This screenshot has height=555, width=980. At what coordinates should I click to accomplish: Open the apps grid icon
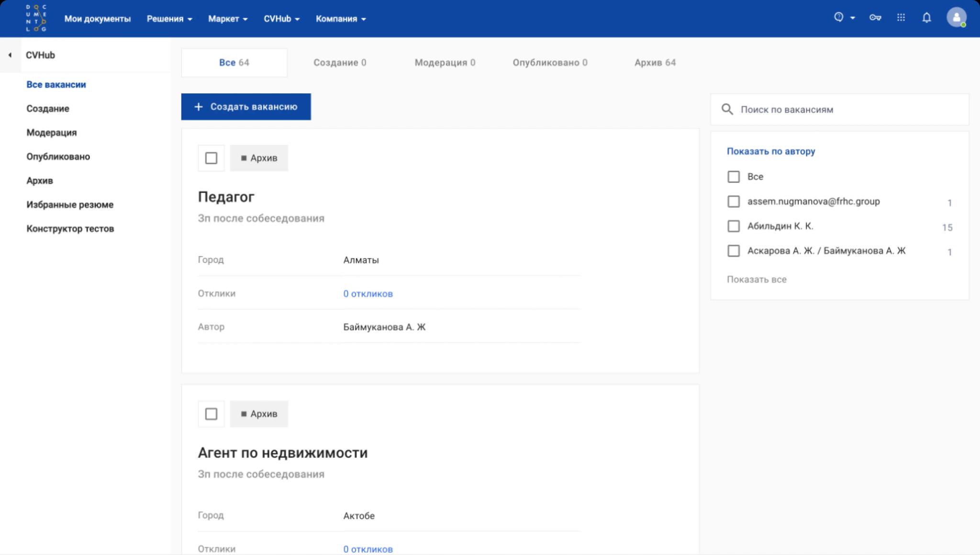(x=901, y=18)
